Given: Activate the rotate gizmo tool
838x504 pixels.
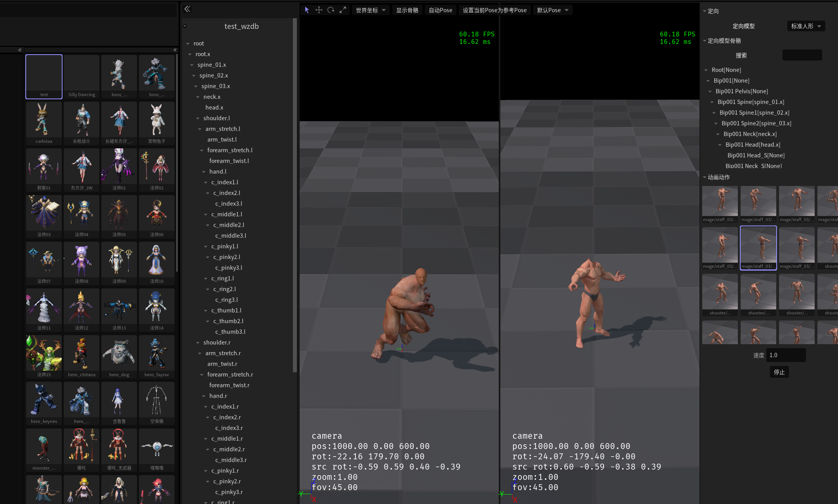Looking at the screenshot, I should 331,10.
